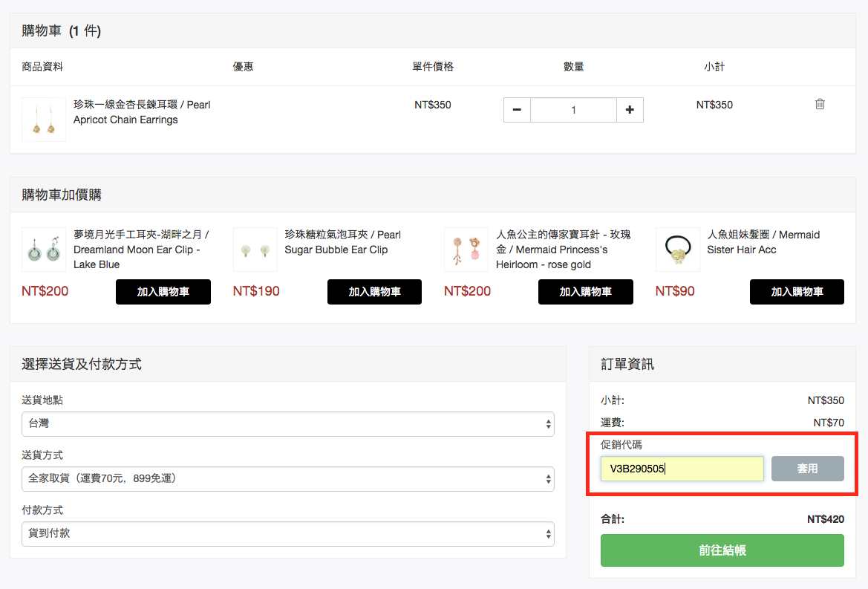This screenshot has width=868, height=589.
Task: Add Mermaid Princess's Heirloom to cart
Action: [x=586, y=292]
